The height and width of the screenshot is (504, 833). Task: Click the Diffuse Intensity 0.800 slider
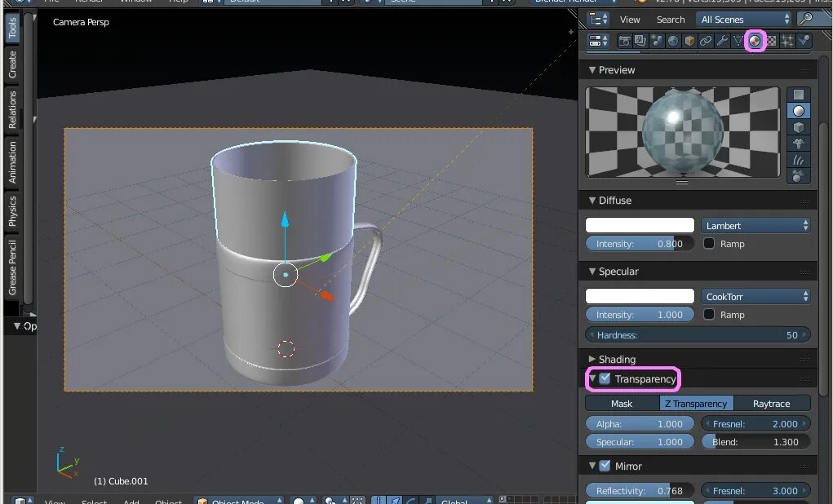coord(640,244)
